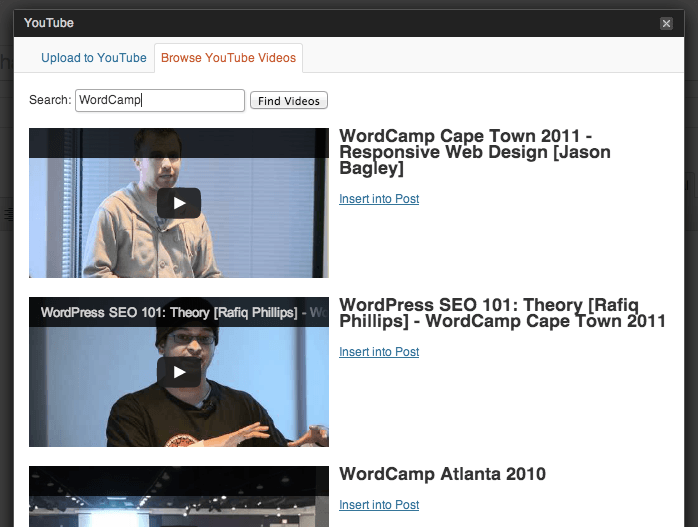This screenshot has height=527, width=698.
Task: Close the YouTube dialog
Action: [666, 23]
